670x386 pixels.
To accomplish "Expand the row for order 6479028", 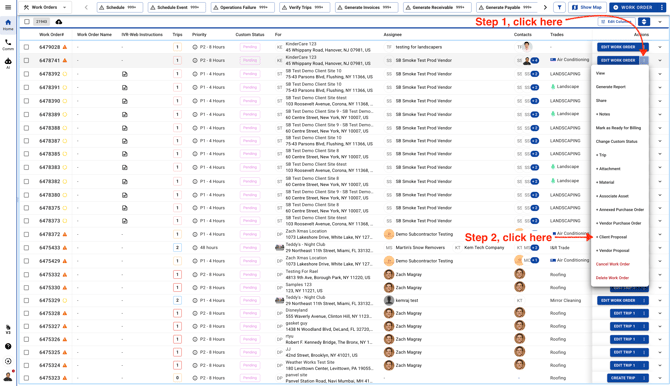I will click(x=660, y=47).
